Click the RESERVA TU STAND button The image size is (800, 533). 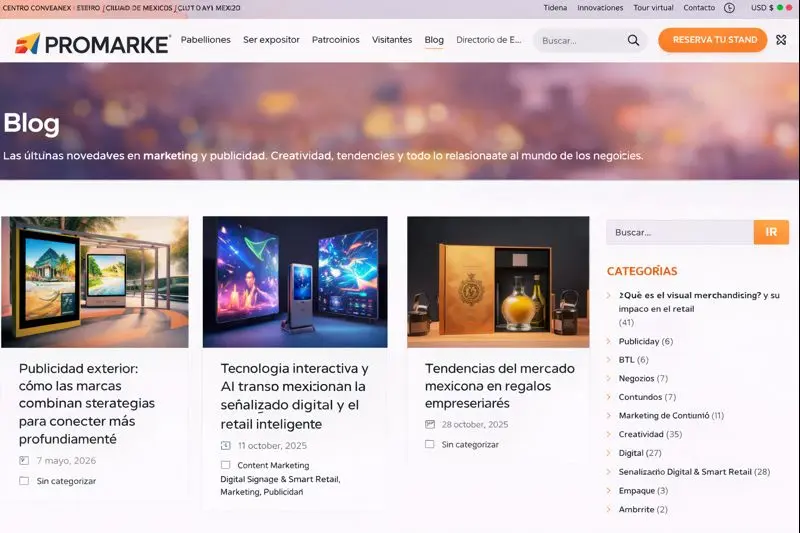tap(713, 40)
